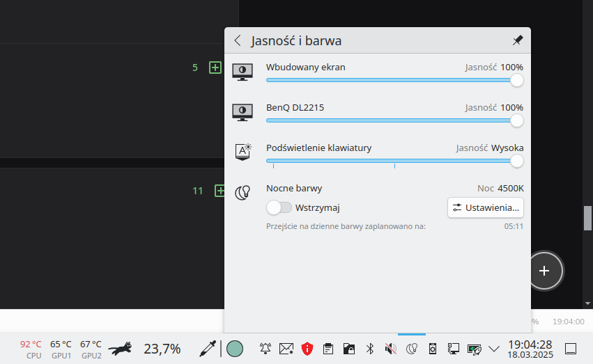The height and width of the screenshot is (364, 593).
Task: Open the notifications bell tray icon
Action: coord(265,349)
